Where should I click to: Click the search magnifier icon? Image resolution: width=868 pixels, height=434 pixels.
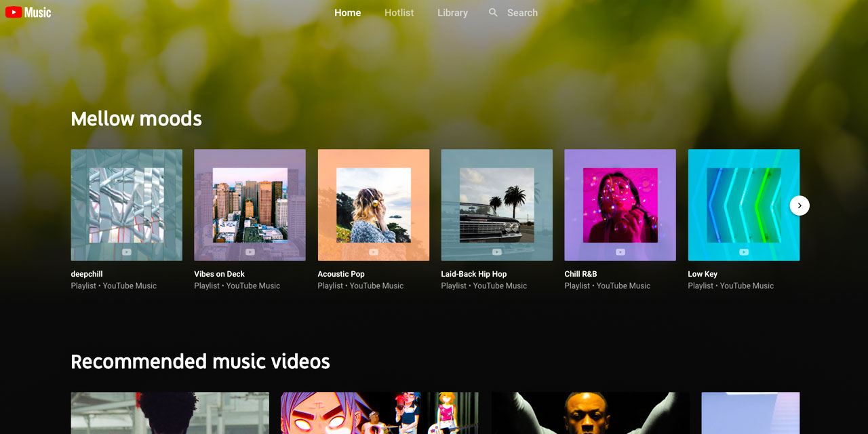[x=493, y=13]
